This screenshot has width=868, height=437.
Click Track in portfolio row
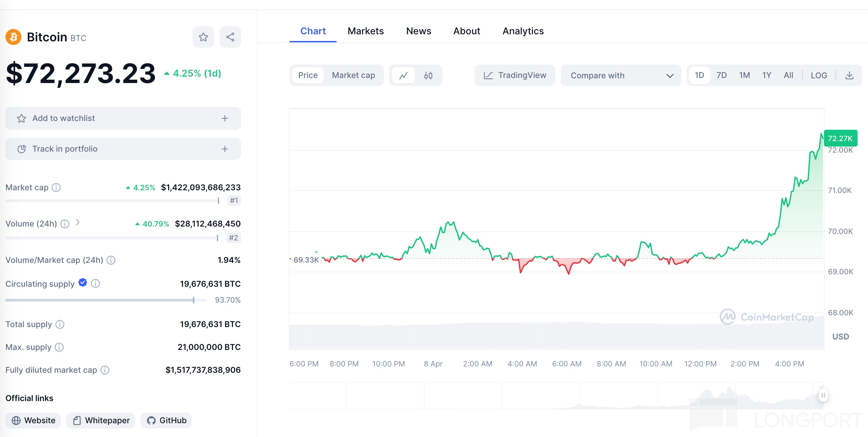[x=123, y=149]
